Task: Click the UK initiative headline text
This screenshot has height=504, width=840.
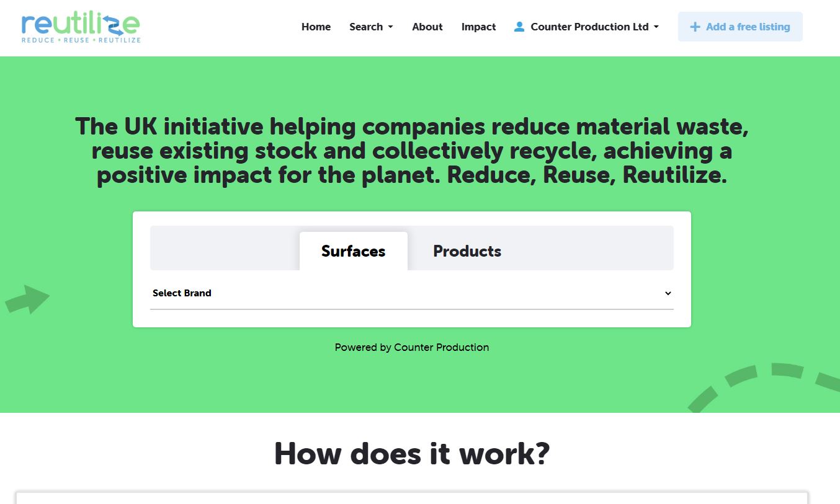Action: tap(412, 151)
